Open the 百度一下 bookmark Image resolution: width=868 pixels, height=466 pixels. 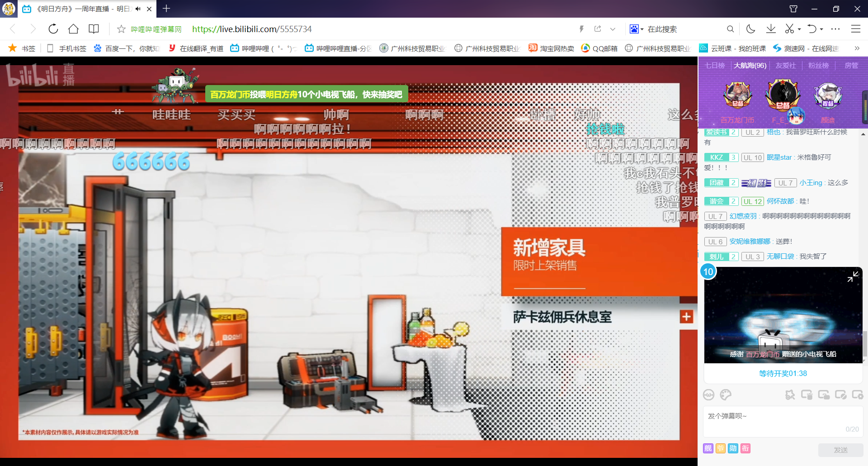click(x=126, y=48)
